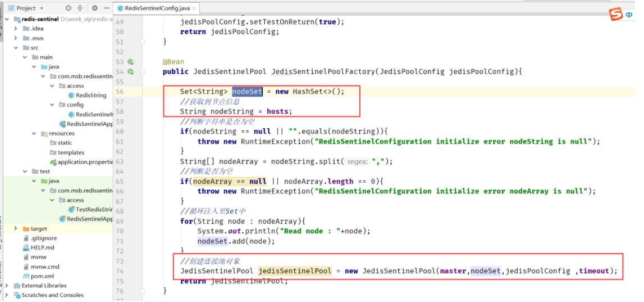Collapse the config package under main

52,105
